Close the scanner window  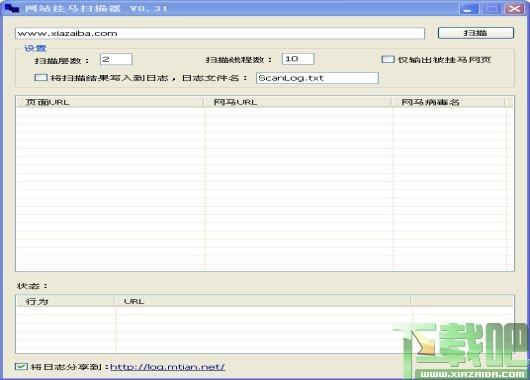[x=514, y=9]
